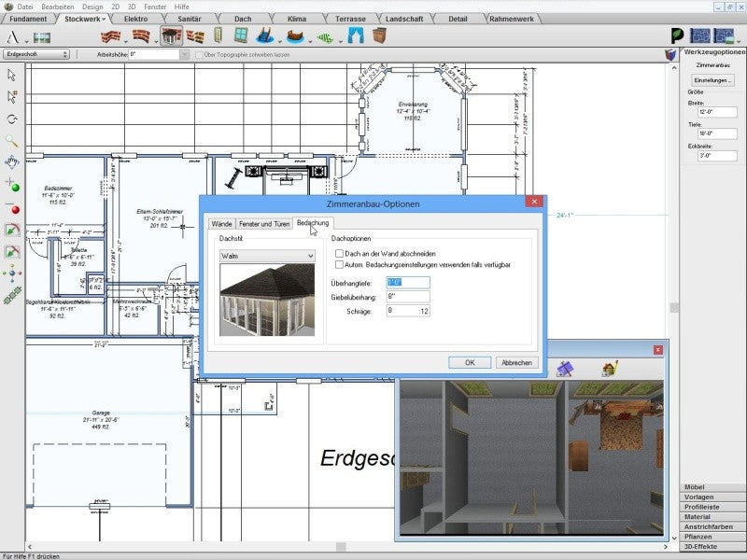Image resolution: width=747 pixels, height=560 pixels.
Task: Click the snap points (colored nodes) tool
Action: point(12,273)
